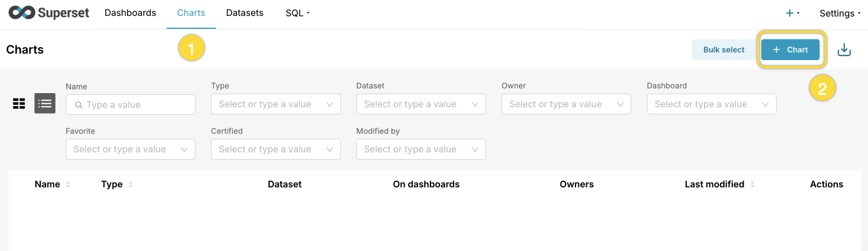Open the Certified filter dropdown

pos(275,150)
